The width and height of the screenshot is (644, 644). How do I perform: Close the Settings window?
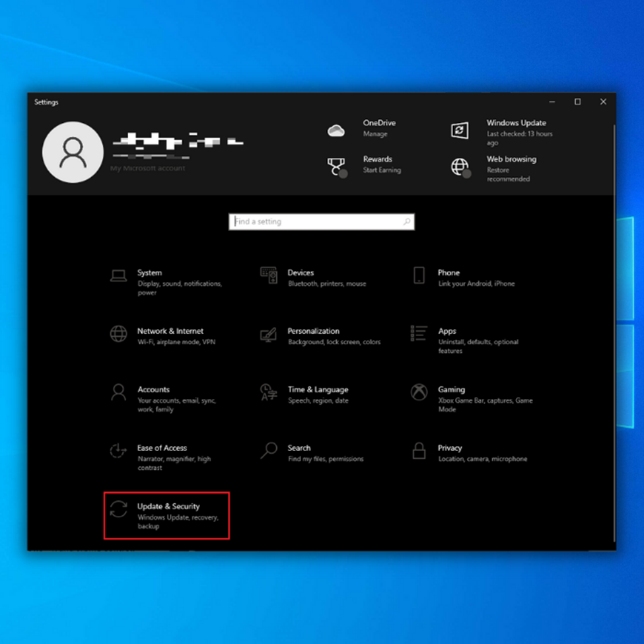point(603,102)
